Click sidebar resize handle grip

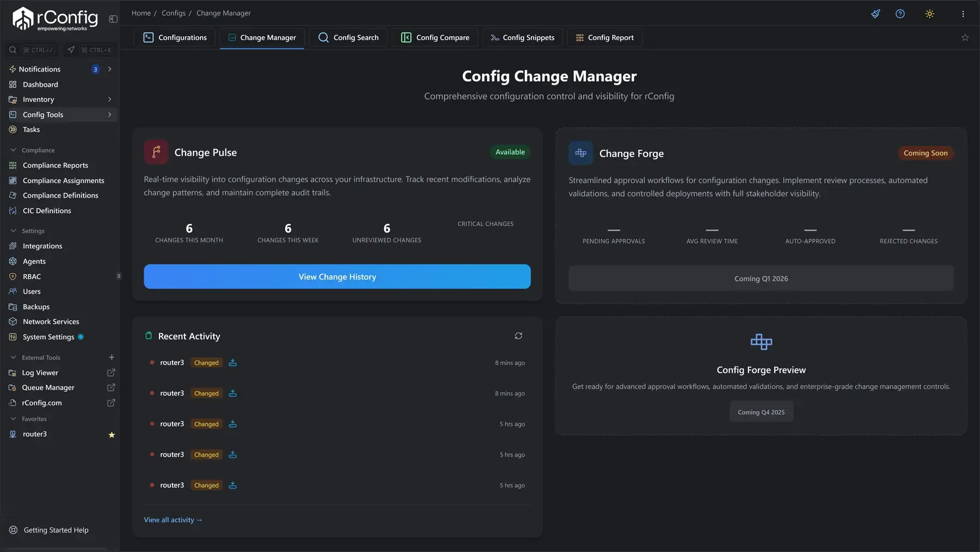coord(119,276)
